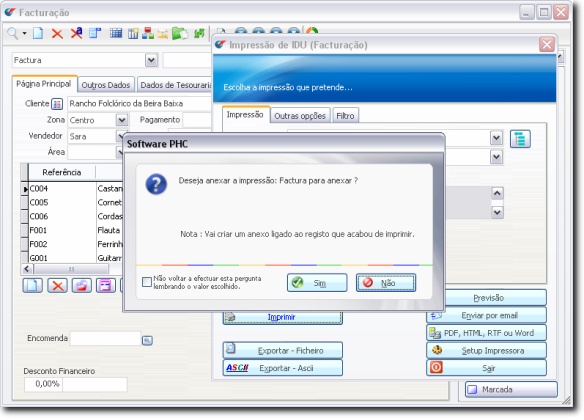Click the red X with 'a' toolbar icon
Viewport: 584px width, 420px height.
[x=76, y=34]
